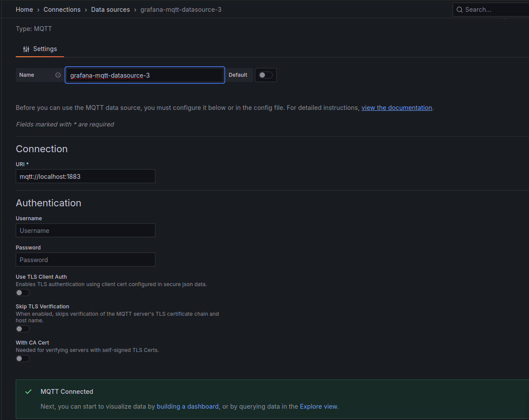This screenshot has width=529, height=420.
Task: Click the info icon next to Name
Action: click(x=58, y=75)
